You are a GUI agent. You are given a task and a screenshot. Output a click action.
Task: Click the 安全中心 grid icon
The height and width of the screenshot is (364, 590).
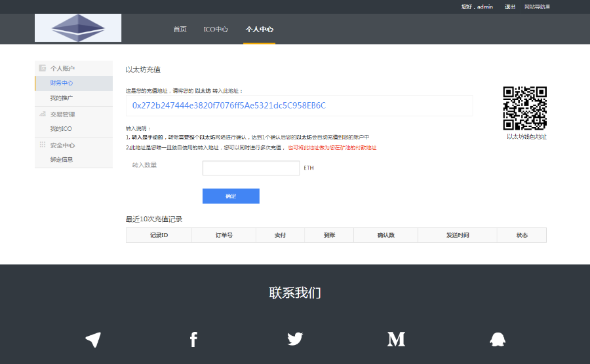tap(43, 145)
